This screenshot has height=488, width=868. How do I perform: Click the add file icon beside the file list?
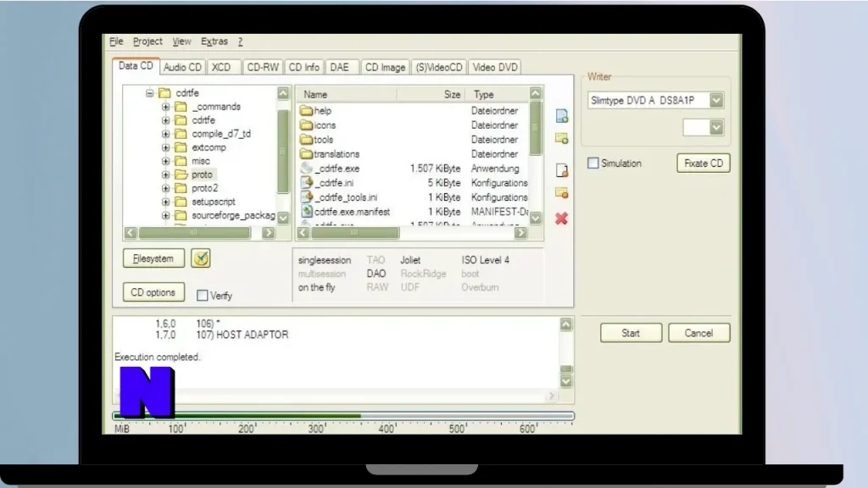561,115
